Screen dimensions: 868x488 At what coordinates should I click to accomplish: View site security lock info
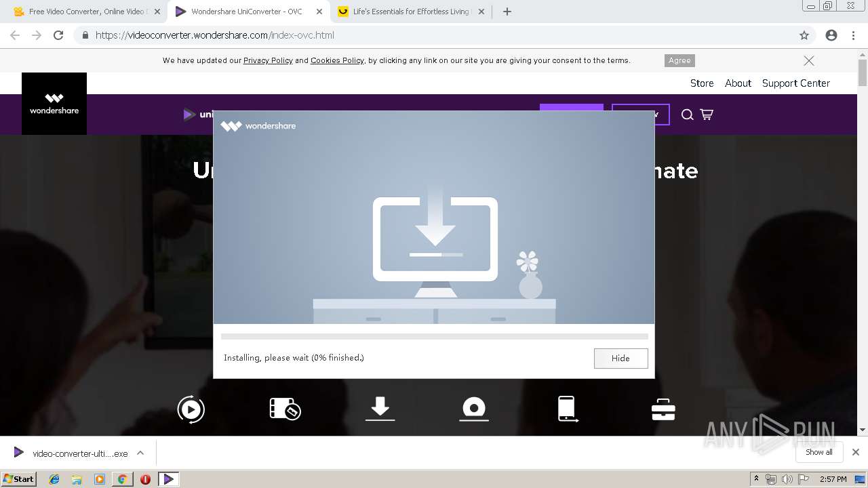pyautogui.click(x=85, y=35)
